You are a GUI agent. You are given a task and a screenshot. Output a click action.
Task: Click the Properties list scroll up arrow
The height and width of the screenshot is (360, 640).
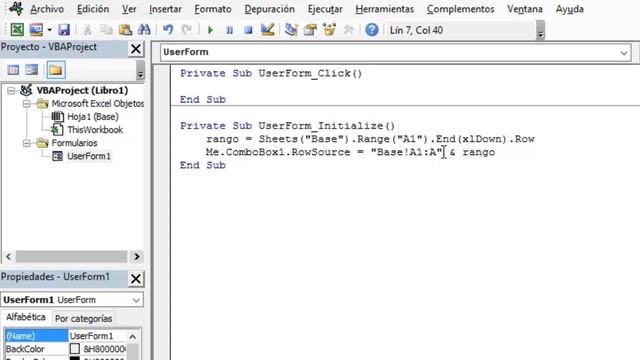tap(133, 337)
